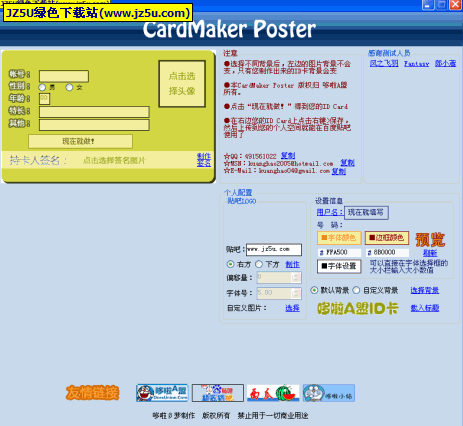The height and width of the screenshot is (426, 463).
Task: Open the 哆啦A盟 friend link banner
Action: (x=162, y=393)
